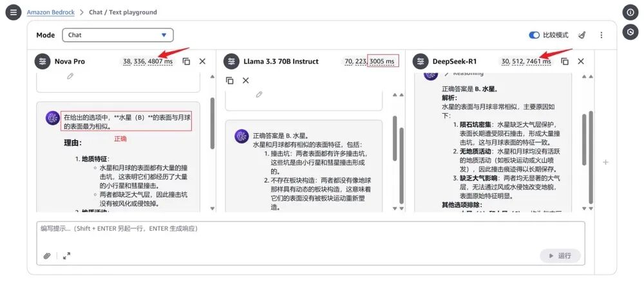Screen dimensions: 644x292
Task: Click the Chat / Text playground breadcrumb
Action: tap(123, 12)
